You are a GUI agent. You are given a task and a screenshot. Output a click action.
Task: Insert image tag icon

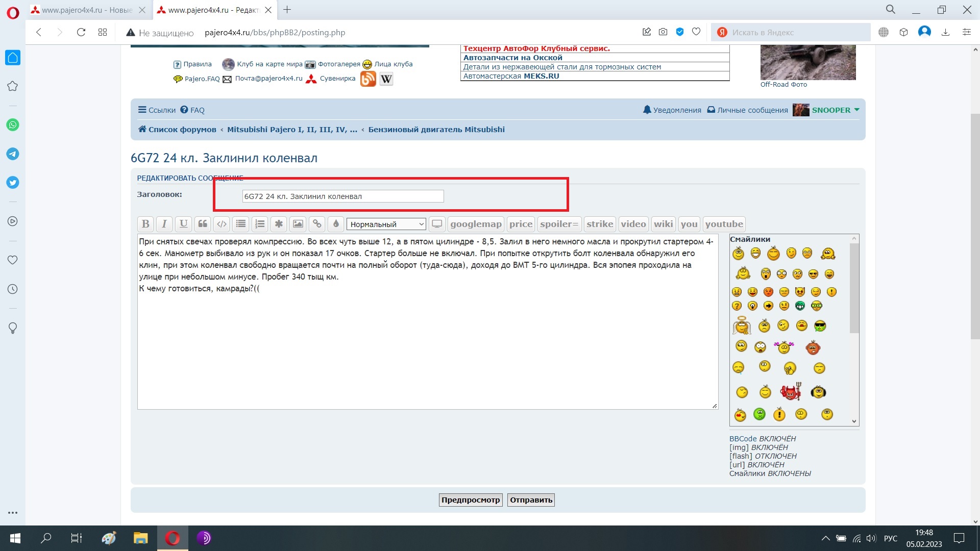298,224
